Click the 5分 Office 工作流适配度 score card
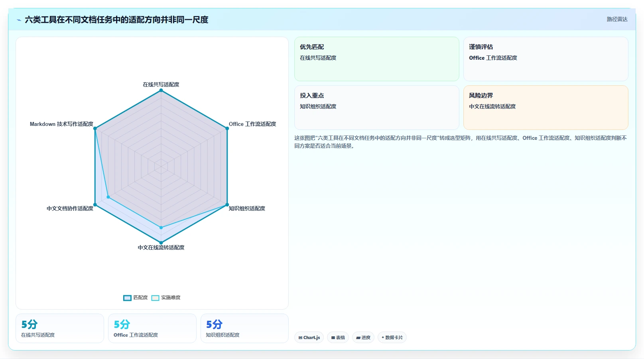644x359 pixels. [x=152, y=328]
